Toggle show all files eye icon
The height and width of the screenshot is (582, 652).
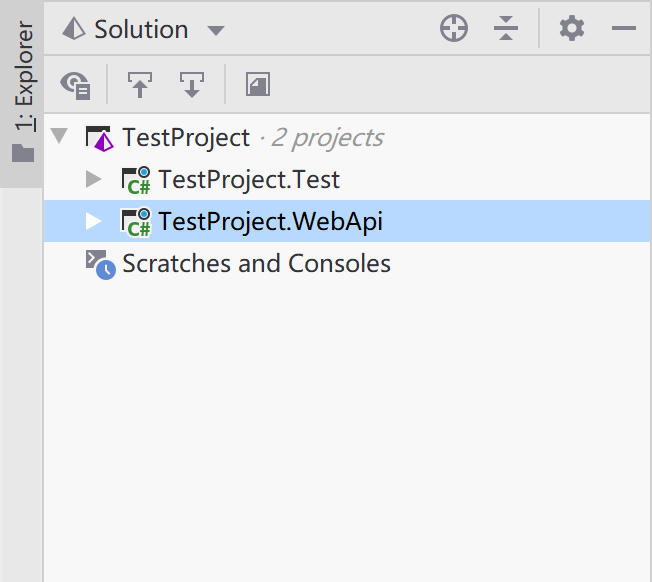[76, 86]
